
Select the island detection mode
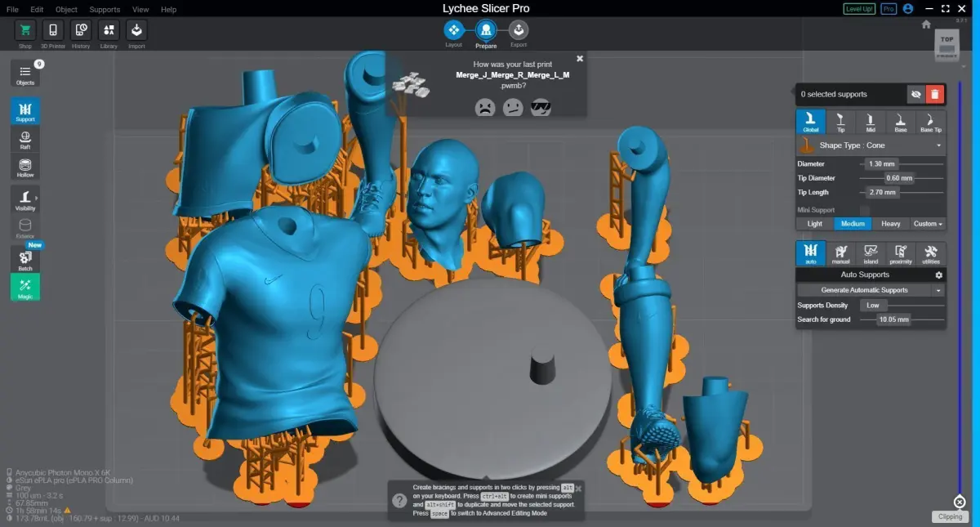(871, 253)
